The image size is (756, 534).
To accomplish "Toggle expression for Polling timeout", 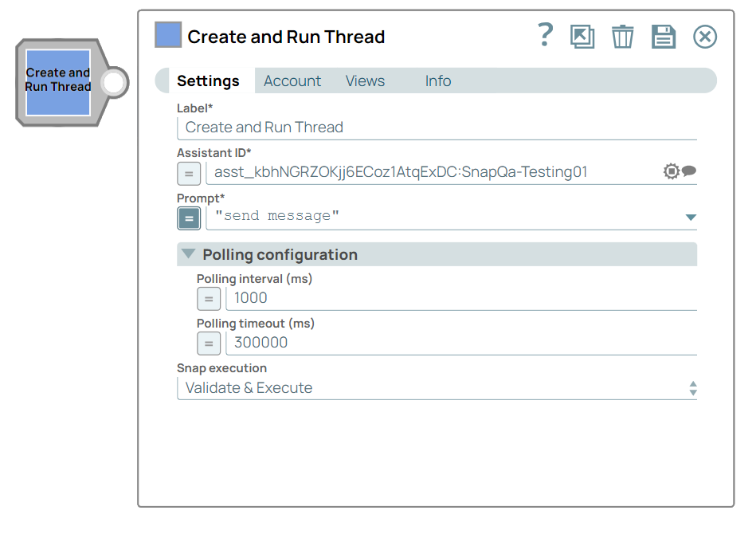I will (209, 344).
